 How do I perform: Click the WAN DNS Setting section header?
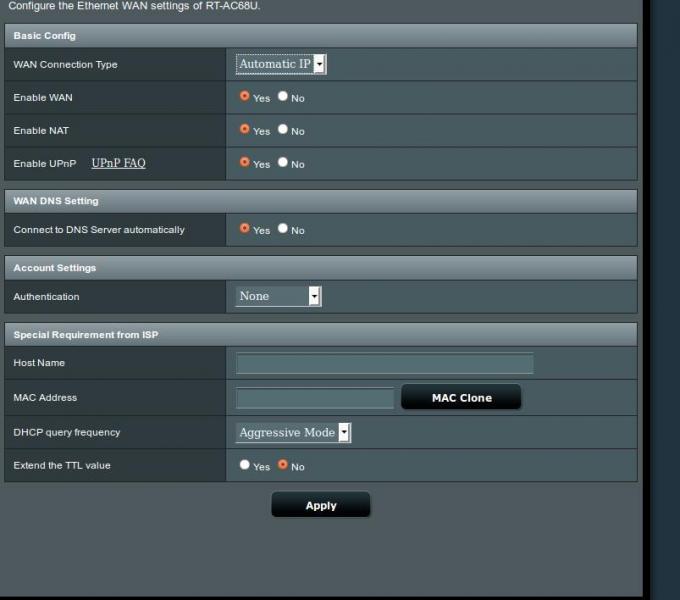click(x=56, y=201)
